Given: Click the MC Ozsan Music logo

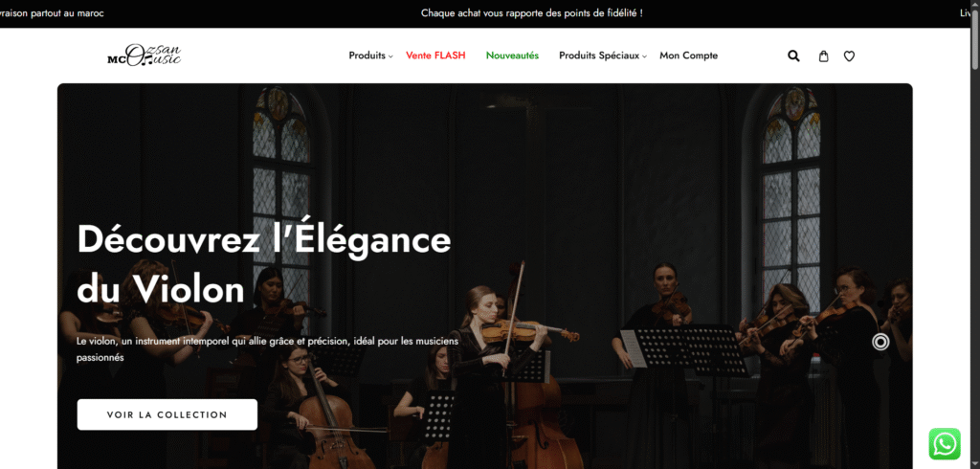Looking at the screenshot, I should click(x=145, y=55).
